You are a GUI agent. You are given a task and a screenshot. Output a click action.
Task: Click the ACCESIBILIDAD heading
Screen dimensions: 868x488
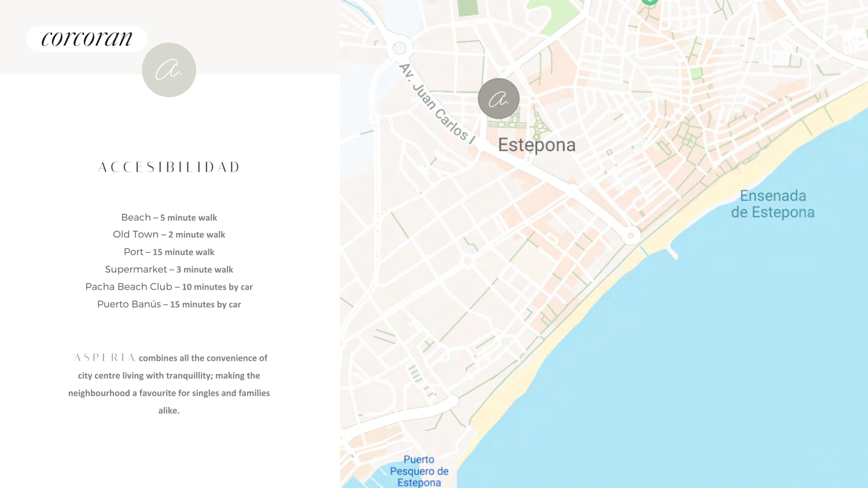[x=169, y=168]
